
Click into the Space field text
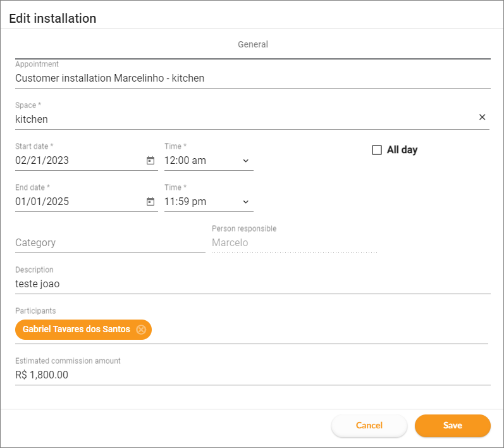pos(240,119)
